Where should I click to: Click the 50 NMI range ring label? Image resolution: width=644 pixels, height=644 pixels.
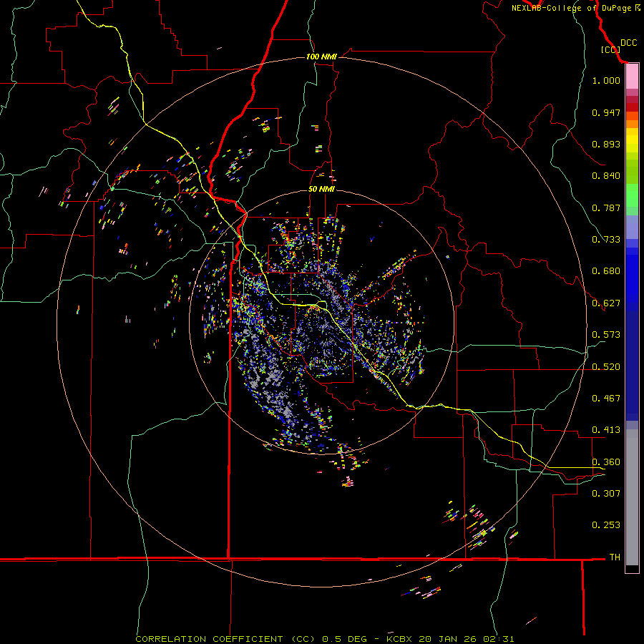coord(321,189)
